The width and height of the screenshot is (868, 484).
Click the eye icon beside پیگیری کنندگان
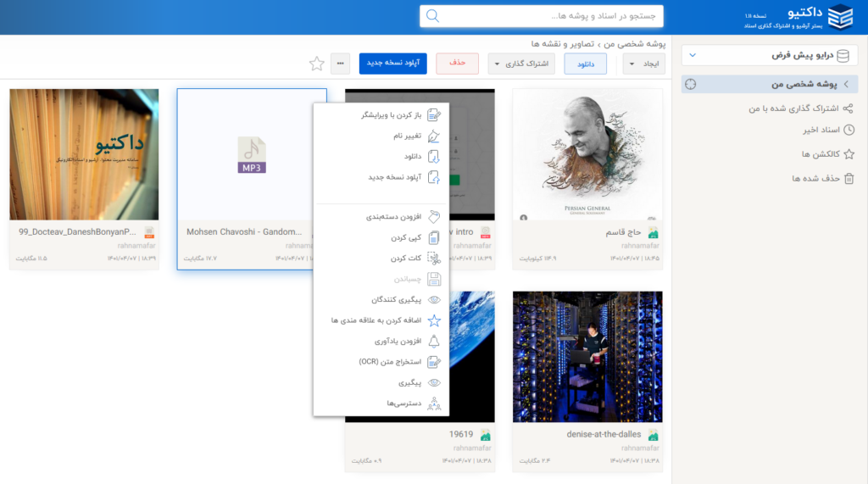pyautogui.click(x=434, y=299)
